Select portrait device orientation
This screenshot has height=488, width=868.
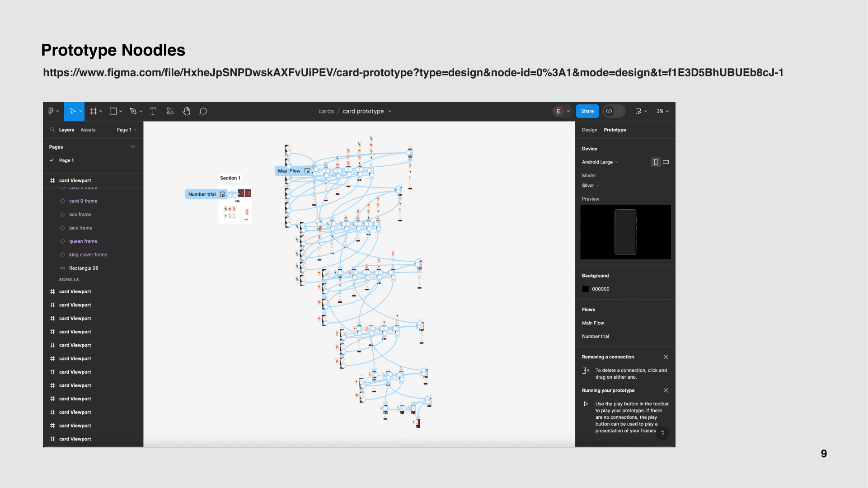point(655,162)
